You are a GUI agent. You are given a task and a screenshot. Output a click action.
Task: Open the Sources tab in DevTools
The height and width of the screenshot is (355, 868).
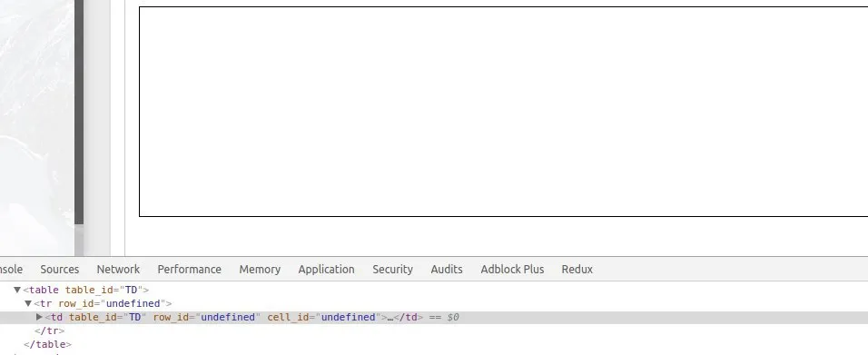pos(59,269)
